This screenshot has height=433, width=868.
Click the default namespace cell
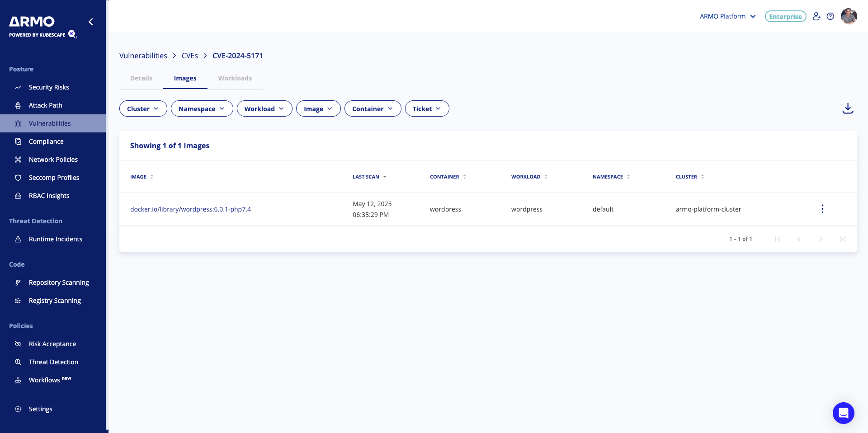tap(603, 209)
